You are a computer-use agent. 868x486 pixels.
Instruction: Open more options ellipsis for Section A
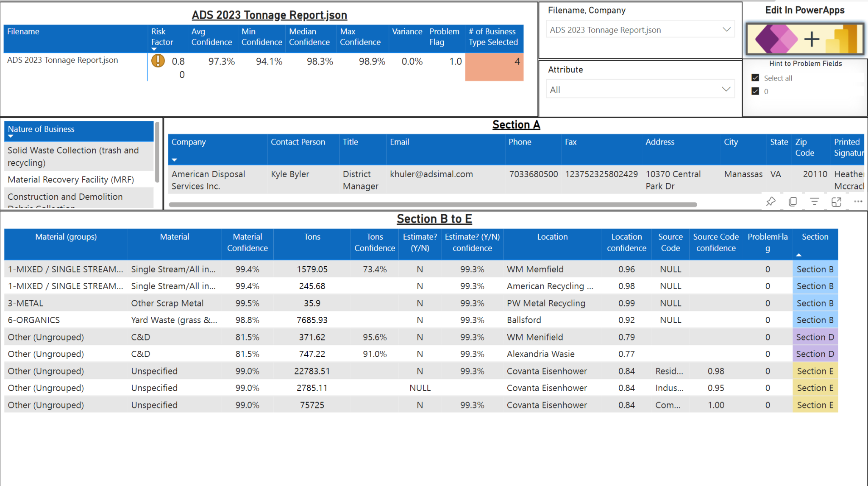[858, 202]
